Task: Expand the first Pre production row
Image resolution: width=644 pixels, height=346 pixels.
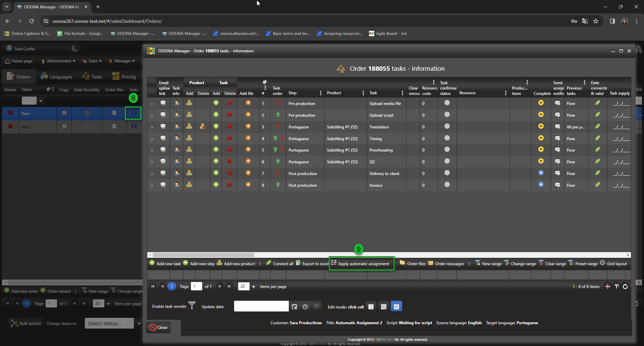Action: pos(152,104)
